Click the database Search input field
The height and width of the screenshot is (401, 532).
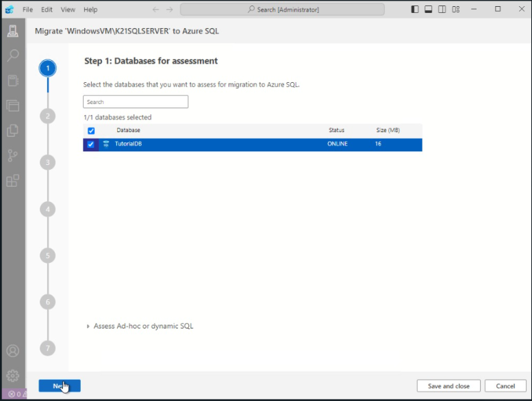[136, 102]
